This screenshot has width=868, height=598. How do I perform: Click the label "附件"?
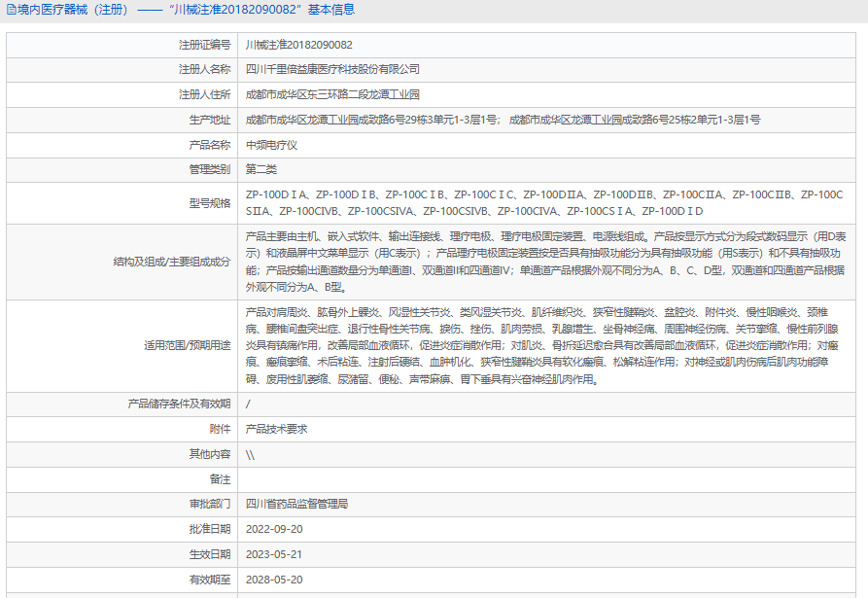221,429
